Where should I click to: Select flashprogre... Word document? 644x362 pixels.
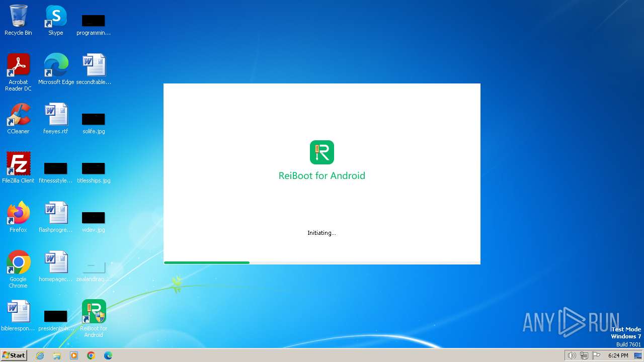click(56, 217)
